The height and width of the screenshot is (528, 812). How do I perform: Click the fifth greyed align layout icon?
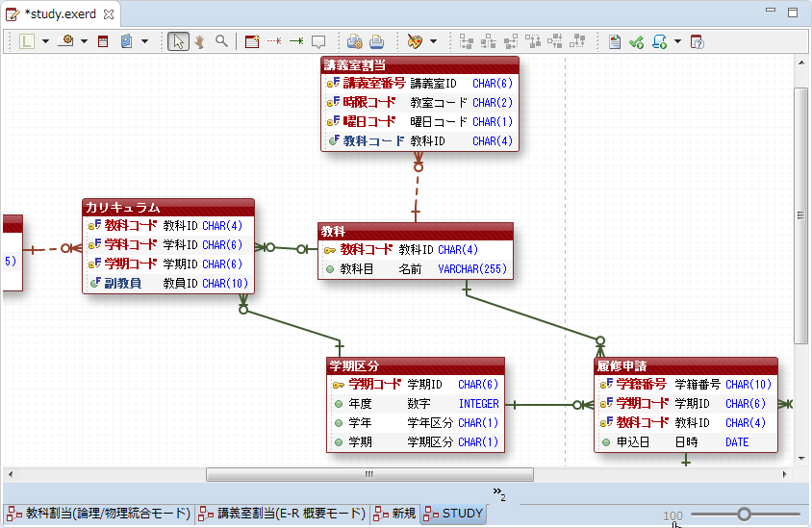pos(554,41)
